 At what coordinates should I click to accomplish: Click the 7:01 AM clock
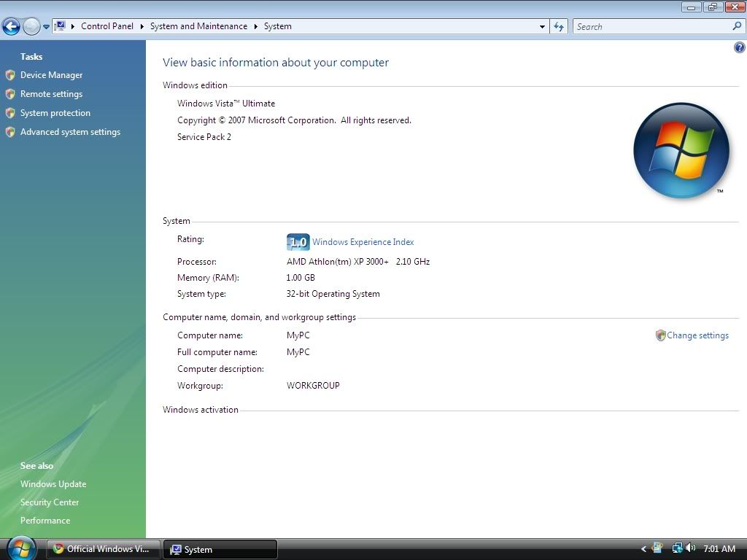click(x=719, y=548)
